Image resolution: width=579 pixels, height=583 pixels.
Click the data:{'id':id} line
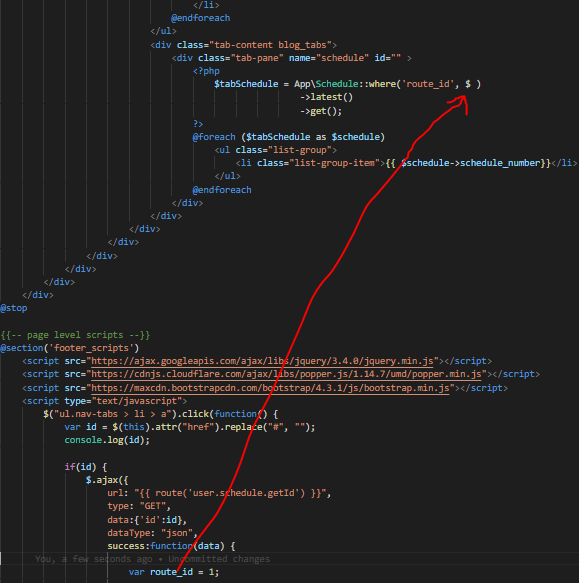tap(147, 520)
